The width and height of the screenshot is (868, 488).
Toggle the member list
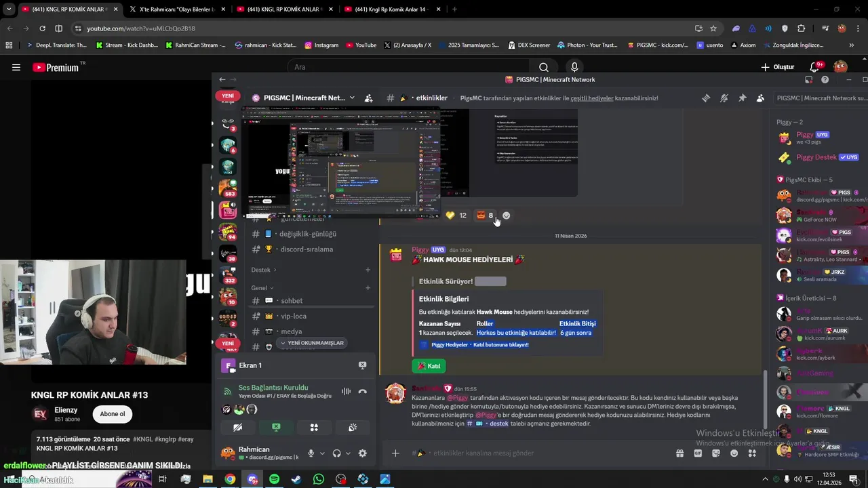pos(760,98)
